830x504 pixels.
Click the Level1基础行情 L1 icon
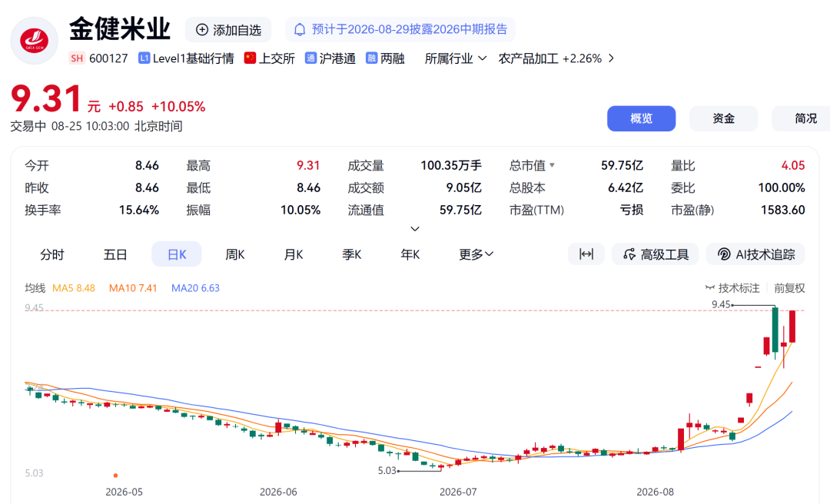click(144, 58)
